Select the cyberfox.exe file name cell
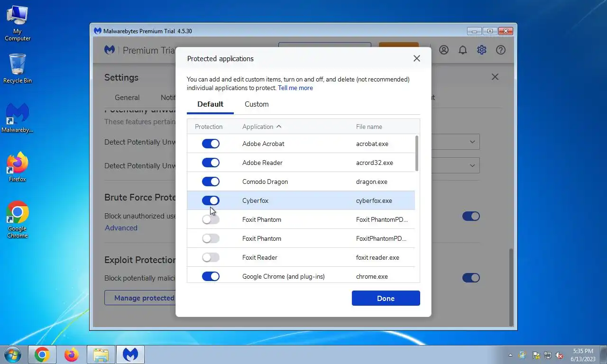 coord(374,200)
